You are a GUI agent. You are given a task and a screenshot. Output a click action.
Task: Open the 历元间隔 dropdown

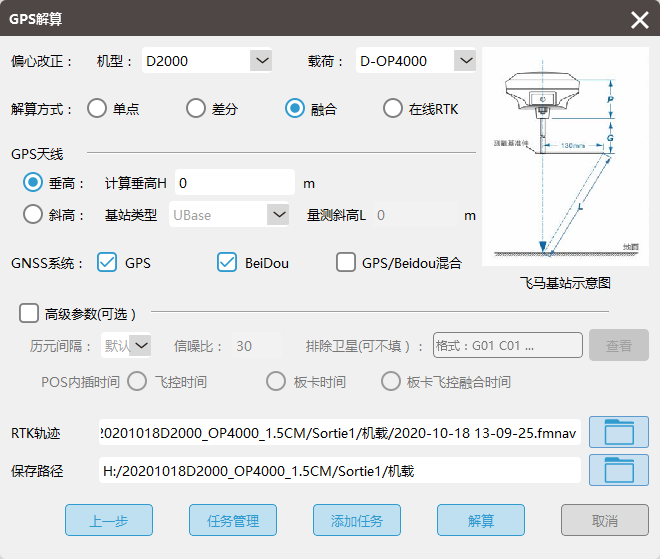pos(126,346)
